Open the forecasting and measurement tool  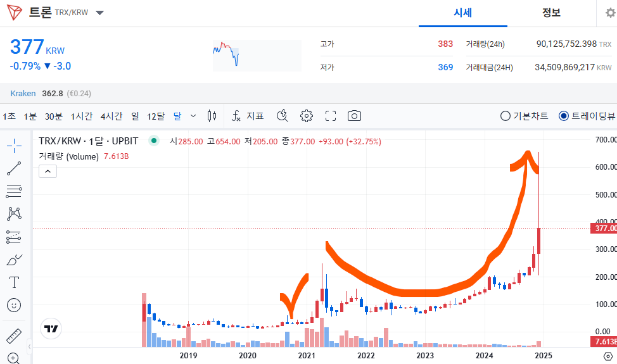tap(14, 237)
